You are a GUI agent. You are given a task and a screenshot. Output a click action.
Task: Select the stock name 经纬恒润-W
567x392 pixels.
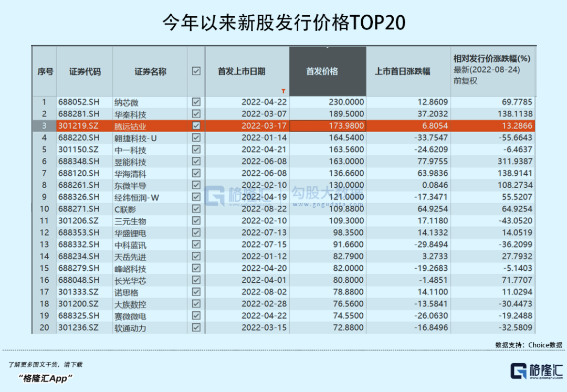click(x=136, y=198)
